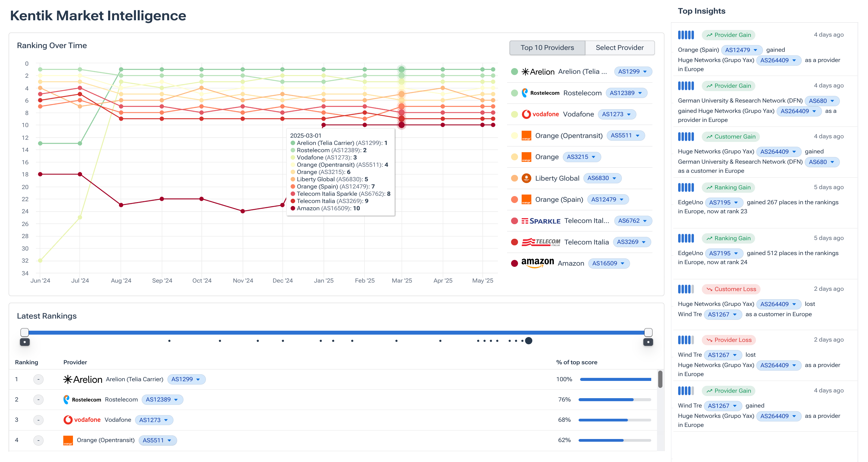Toggle Orange (Spain) series legend dot
The image size is (868, 462).
[514, 199]
